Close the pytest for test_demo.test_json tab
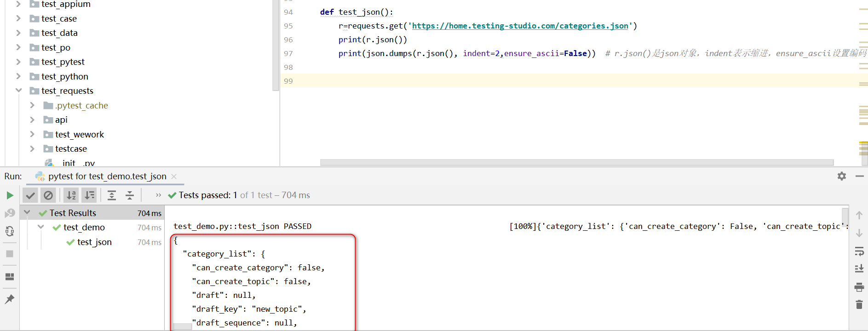This screenshot has width=868, height=331. pos(174,177)
